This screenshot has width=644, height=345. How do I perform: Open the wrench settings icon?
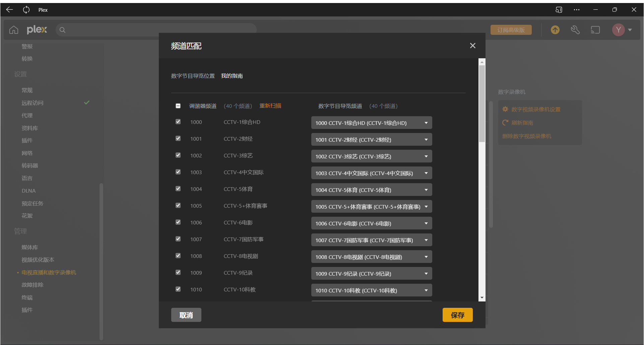(575, 30)
